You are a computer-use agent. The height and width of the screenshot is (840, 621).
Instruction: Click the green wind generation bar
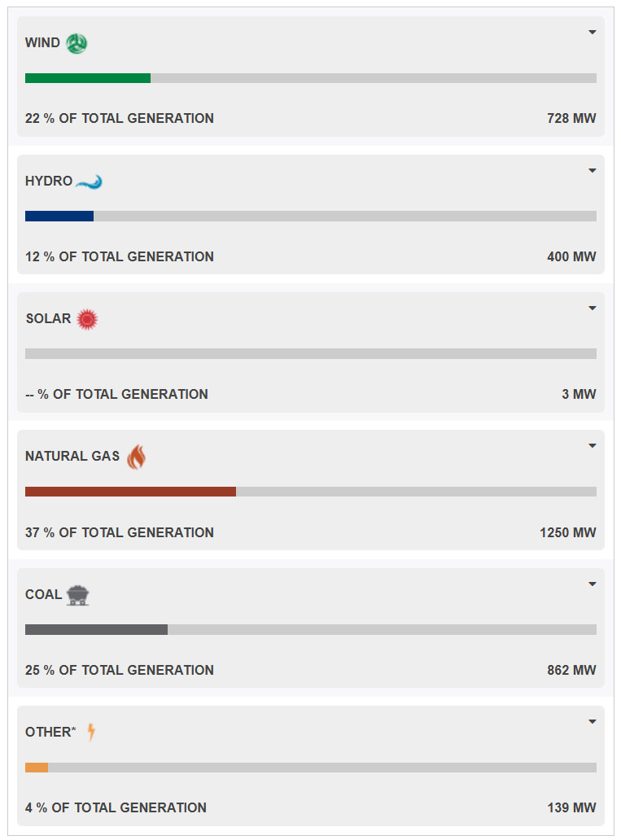(88, 78)
